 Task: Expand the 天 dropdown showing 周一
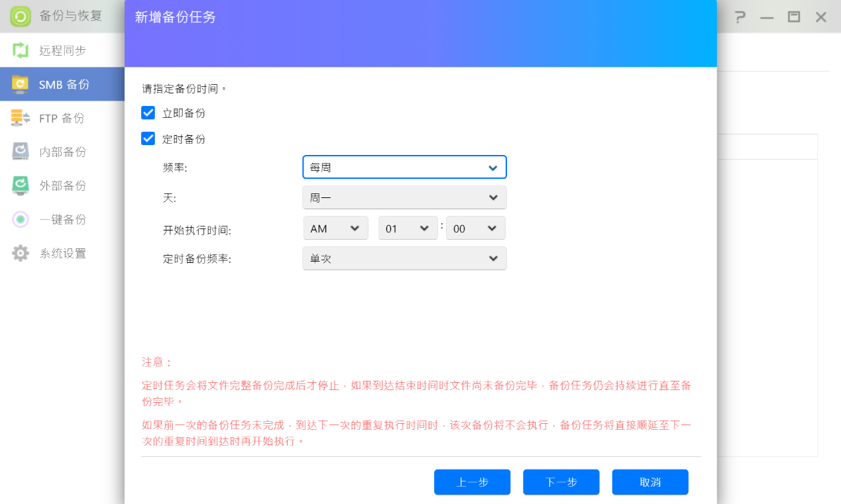click(404, 197)
